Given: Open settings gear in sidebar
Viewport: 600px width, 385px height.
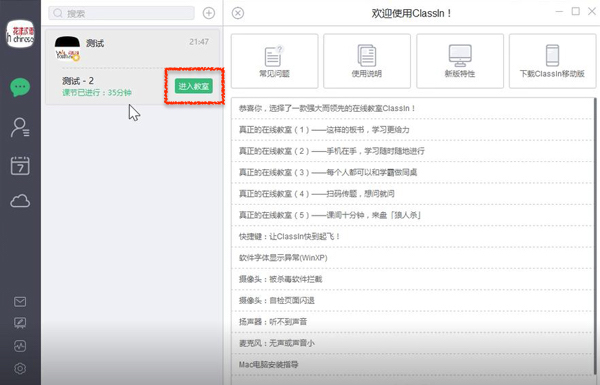Looking at the screenshot, I should [20, 369].
